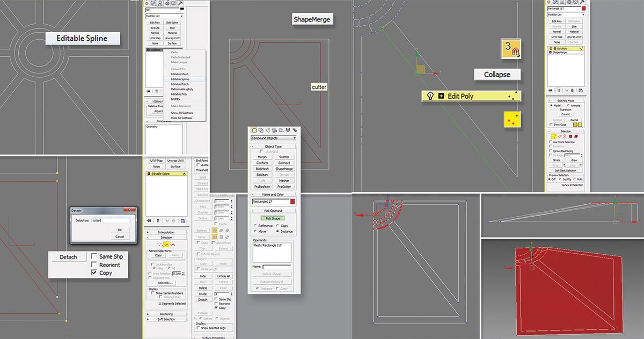
Task: Check Ignore Backfacing in Selection rollout
Action: [x=551, y=151]
